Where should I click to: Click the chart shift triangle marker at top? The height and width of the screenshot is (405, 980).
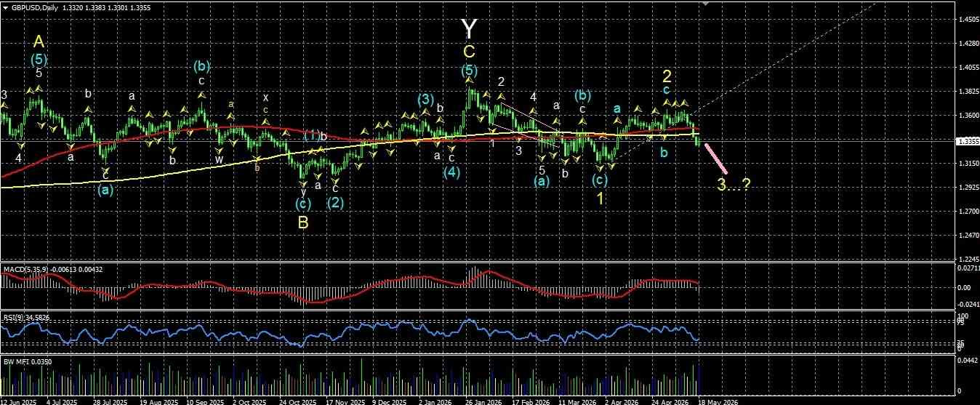[703, 4]
